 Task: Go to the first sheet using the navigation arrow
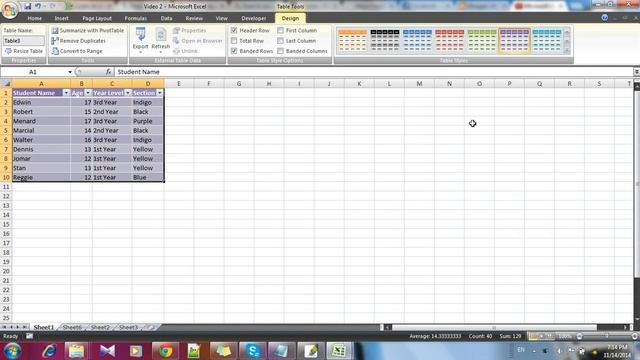pyautogui.click(x=4, y=327)
